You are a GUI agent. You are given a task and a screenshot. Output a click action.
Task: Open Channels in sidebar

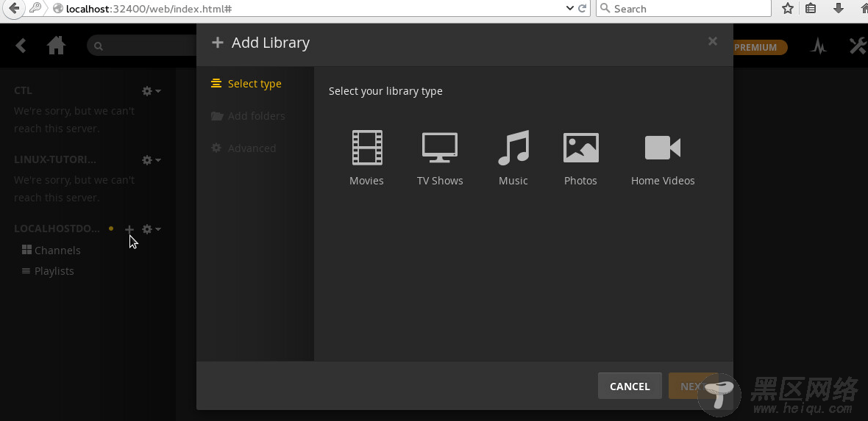pyautogui.click(x=51, y=250)
